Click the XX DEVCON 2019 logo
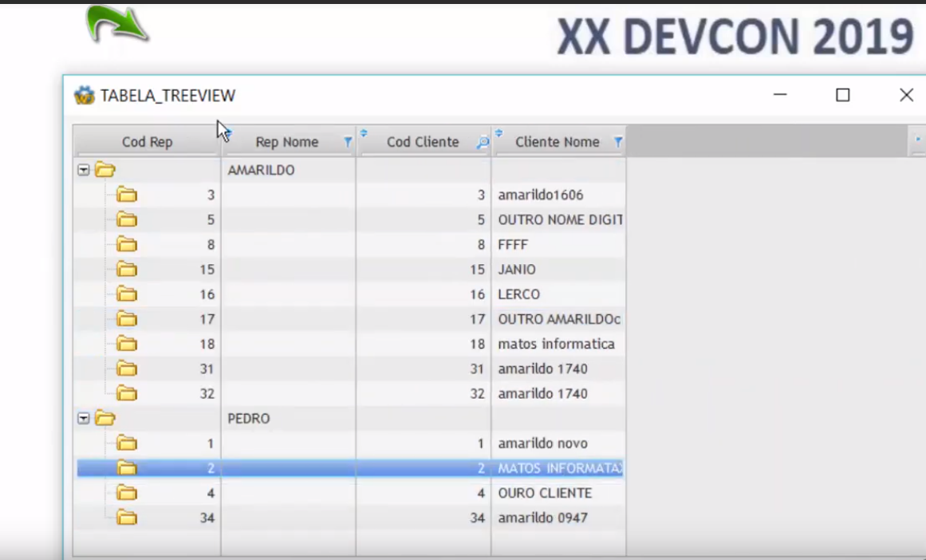The width and height of the screenshot is (926, 560). coord(734,37)
